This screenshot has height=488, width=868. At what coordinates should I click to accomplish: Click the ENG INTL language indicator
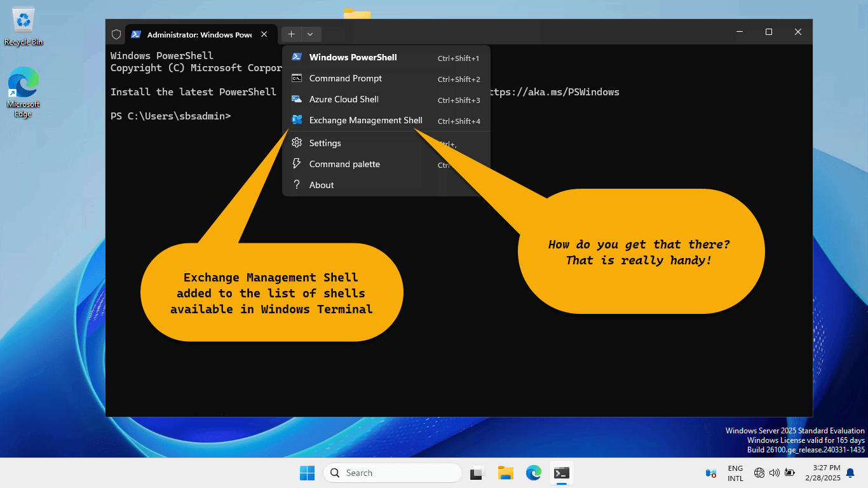735,473
